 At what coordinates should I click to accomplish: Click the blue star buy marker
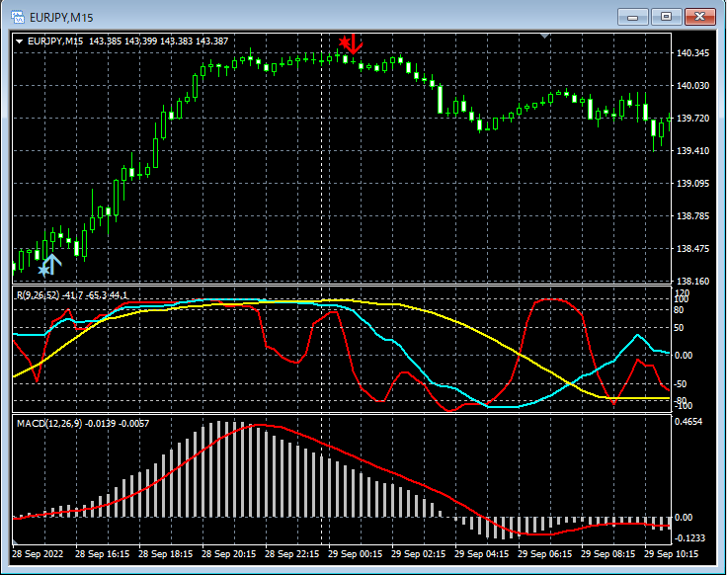43,271
